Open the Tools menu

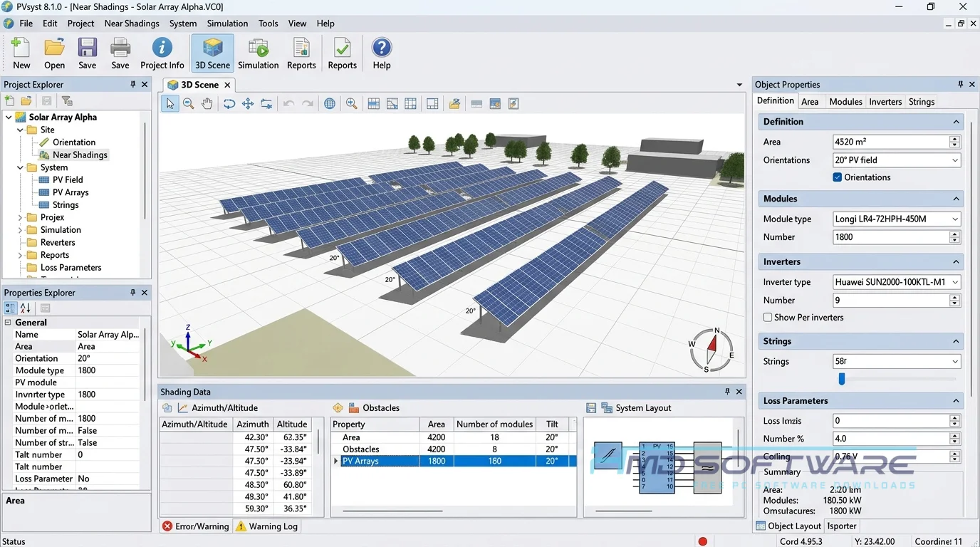[x=269, y=24]
